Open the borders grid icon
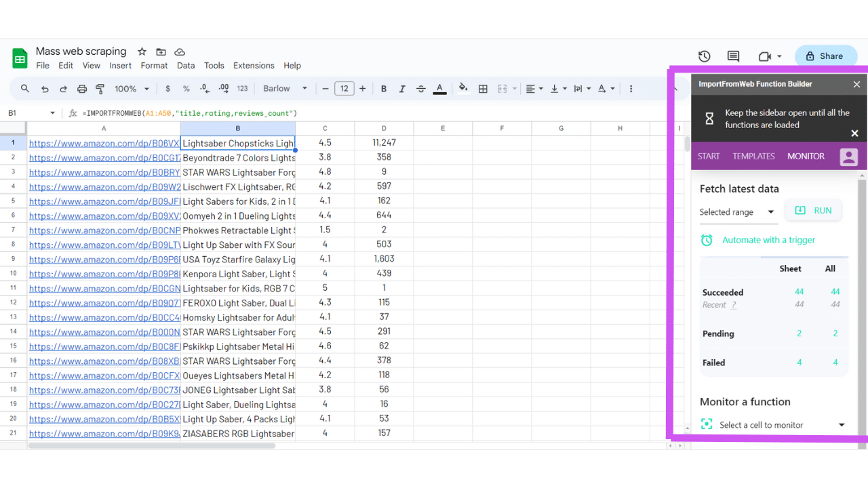 click(483, 89)
